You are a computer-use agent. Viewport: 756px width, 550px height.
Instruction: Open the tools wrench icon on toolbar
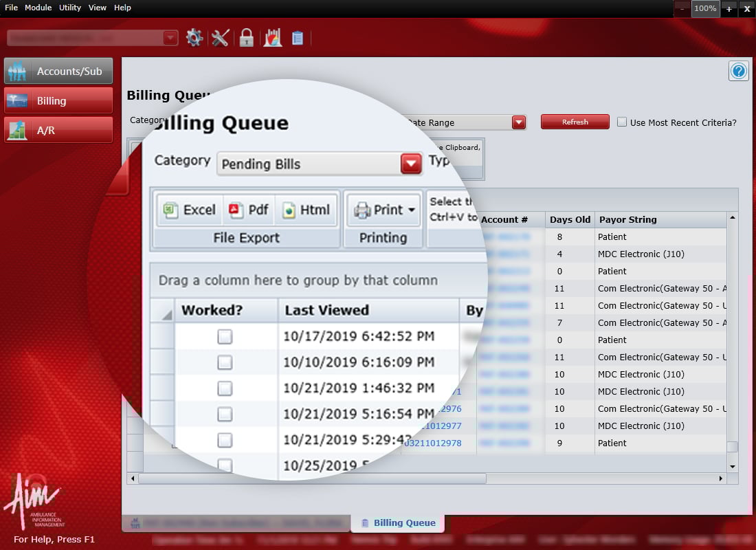[x=220, y=38]
